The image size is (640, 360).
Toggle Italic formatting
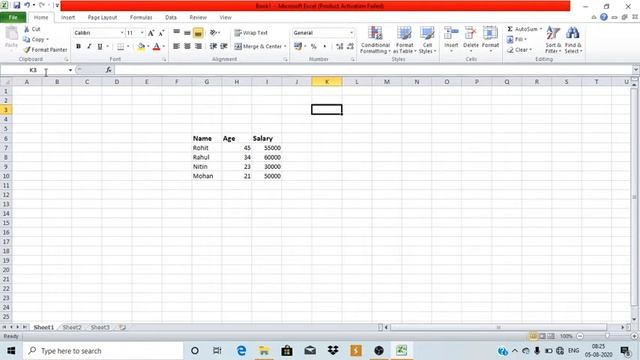point(89,47)
